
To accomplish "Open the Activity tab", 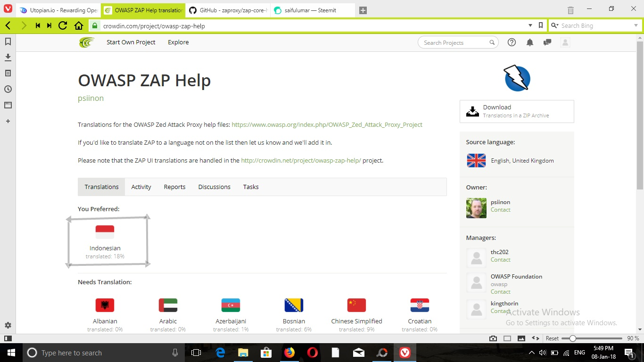I will (141, 187).
